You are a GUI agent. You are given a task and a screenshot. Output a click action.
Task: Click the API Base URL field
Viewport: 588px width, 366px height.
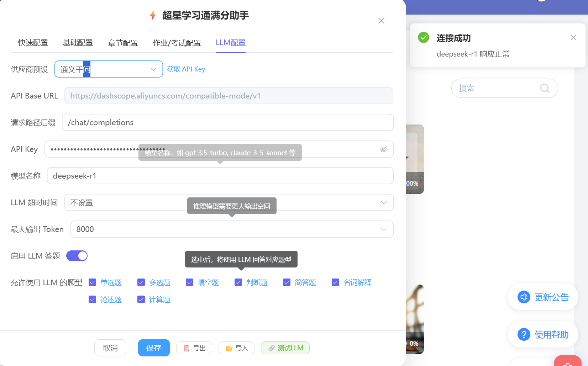pos(229,96)
